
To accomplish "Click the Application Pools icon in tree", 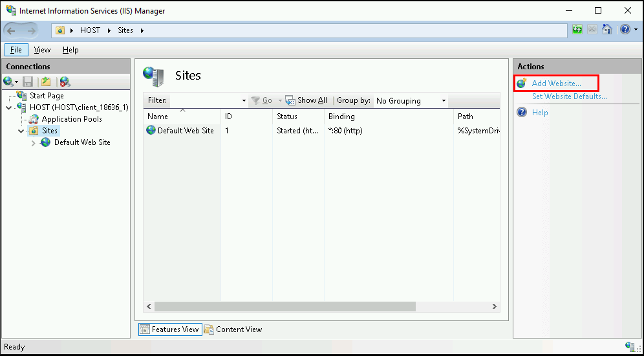I will click(34, 119).
